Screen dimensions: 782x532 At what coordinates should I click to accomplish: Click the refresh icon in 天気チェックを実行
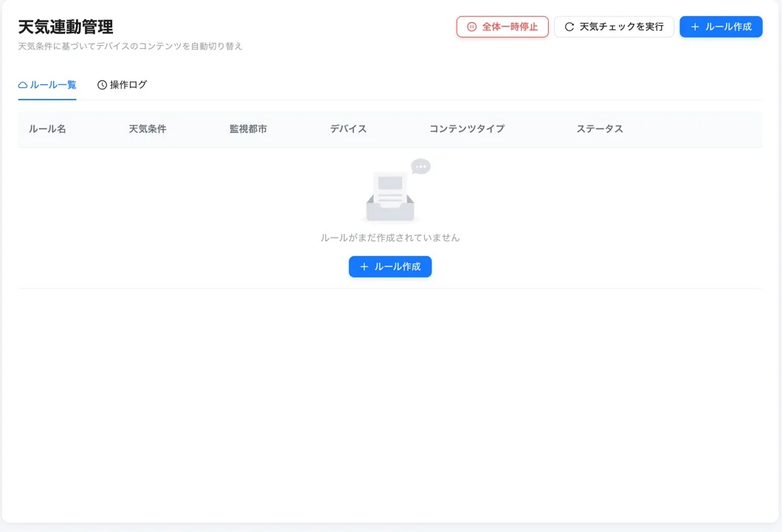tap(569, 27)
